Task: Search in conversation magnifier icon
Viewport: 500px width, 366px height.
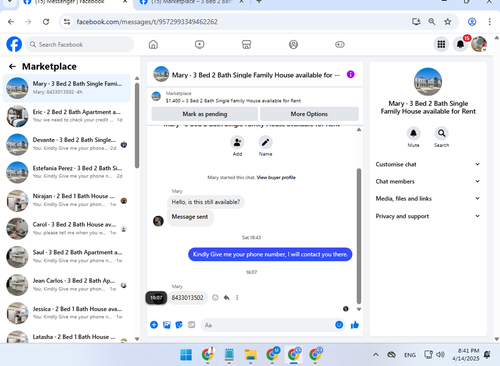Action: tap(441, 133)
